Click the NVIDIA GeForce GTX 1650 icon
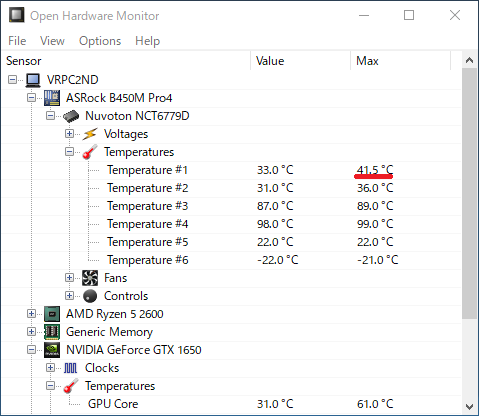The width and height of the screenshot is (479, 416). click(52, 350)
